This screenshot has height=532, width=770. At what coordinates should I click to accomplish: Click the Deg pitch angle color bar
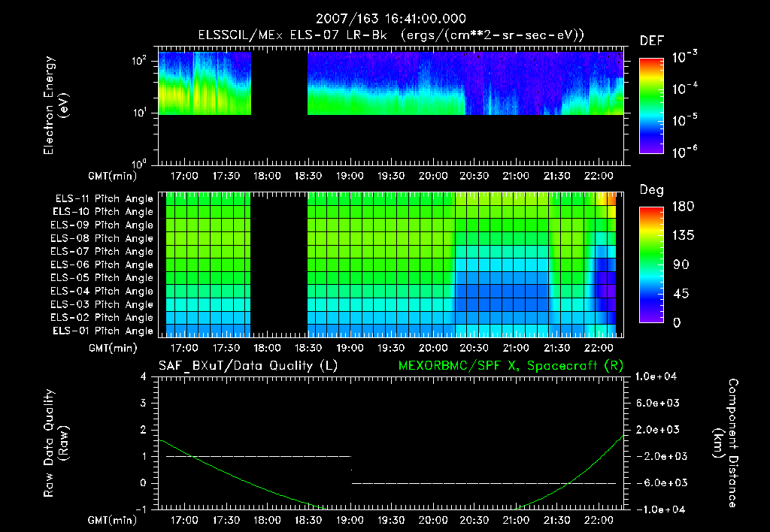tap(651, 265)
